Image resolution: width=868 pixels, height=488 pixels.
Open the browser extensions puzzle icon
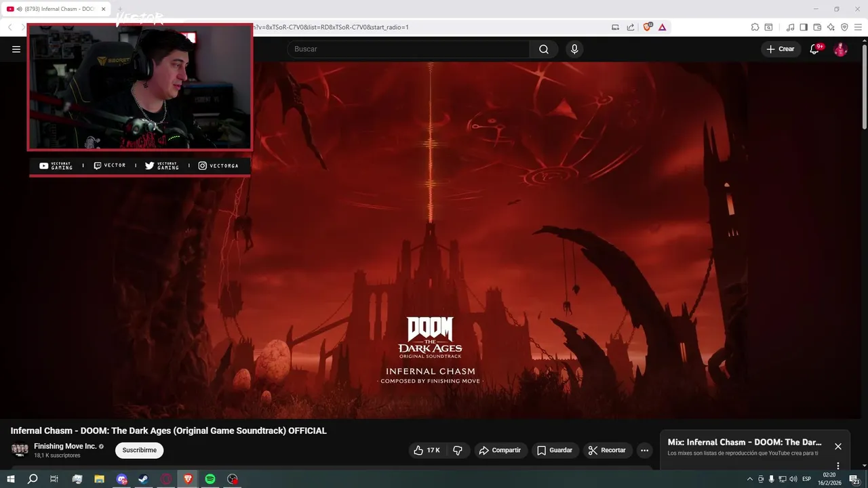(x=755, y=27)
